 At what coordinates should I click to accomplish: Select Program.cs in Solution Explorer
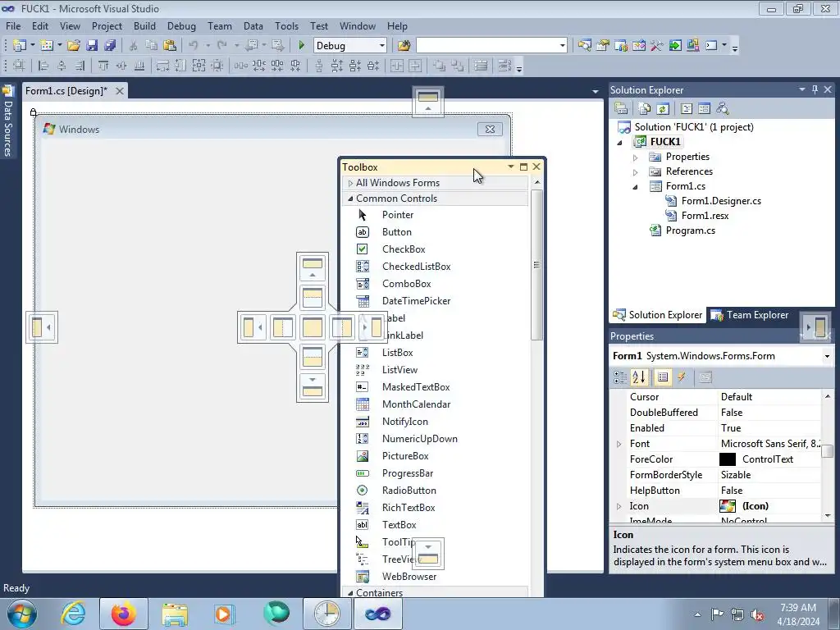[690, 231]
